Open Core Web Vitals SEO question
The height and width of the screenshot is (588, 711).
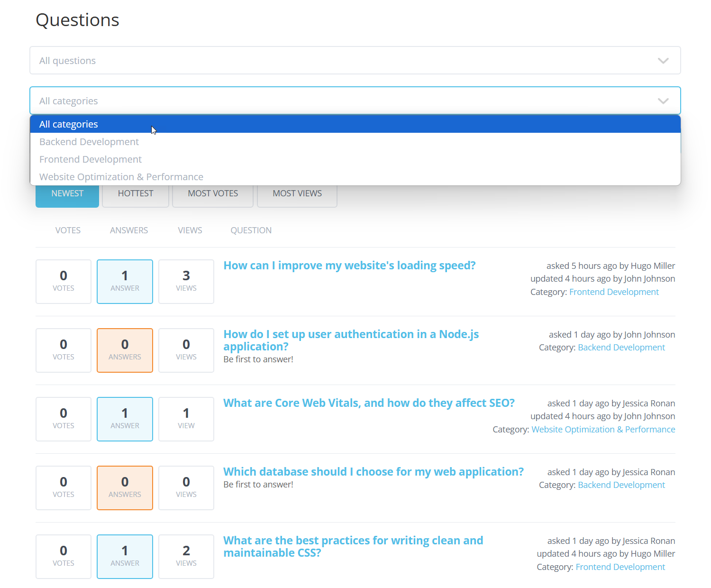tap(369, 403)
